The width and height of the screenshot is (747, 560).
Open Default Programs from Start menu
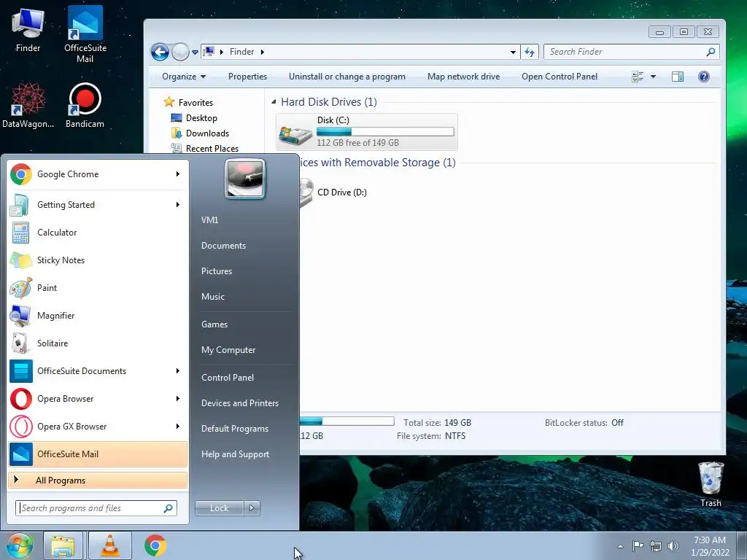click(x=235, y=429)
